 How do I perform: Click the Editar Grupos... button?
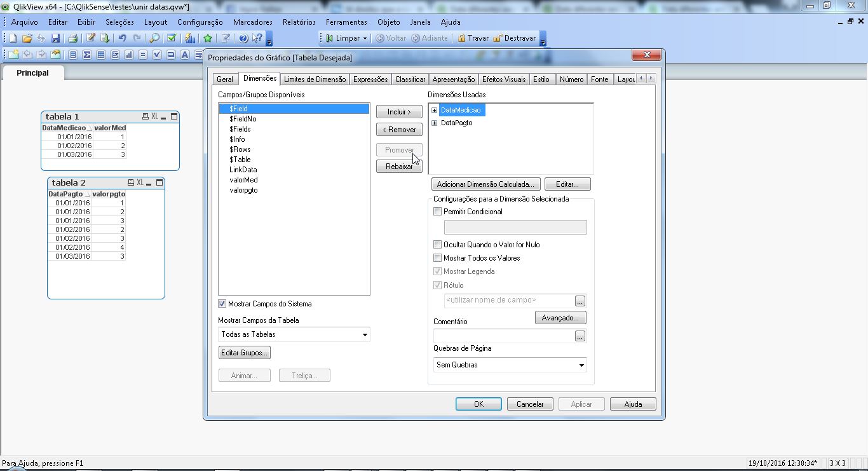(x=245, y=353)
